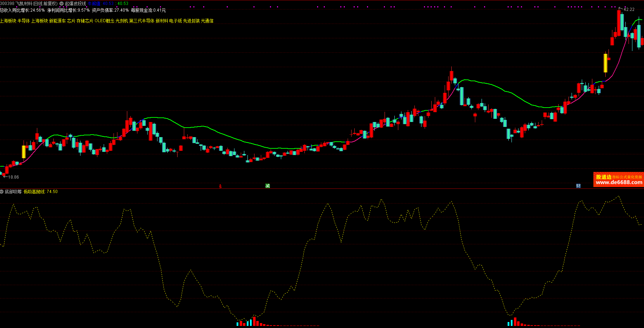Image resolution: width=644 pixels, height=328 pixels.
Task: Click the 18.86 low price label
Action: pyautogui.click(x=13, y=177)
